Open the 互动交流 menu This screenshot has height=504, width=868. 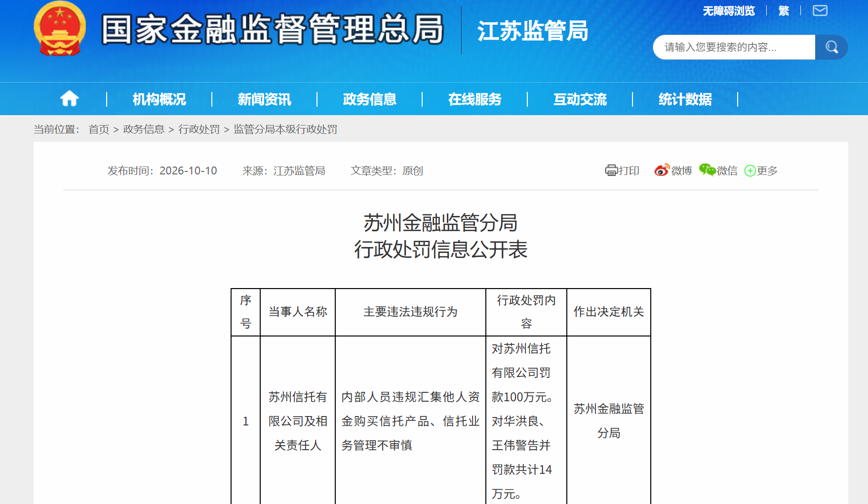(580, 99)
